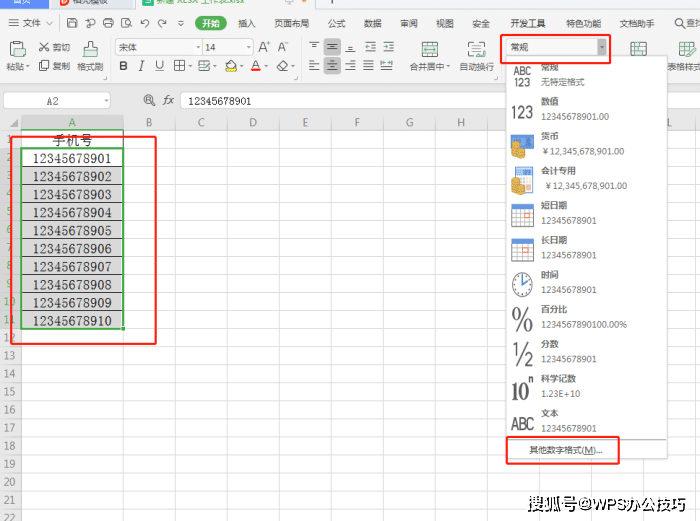Screen dimensions: 700x521
Task: Select the 货币 currency format
Action: pyautogui.click(x=587, y=144)
